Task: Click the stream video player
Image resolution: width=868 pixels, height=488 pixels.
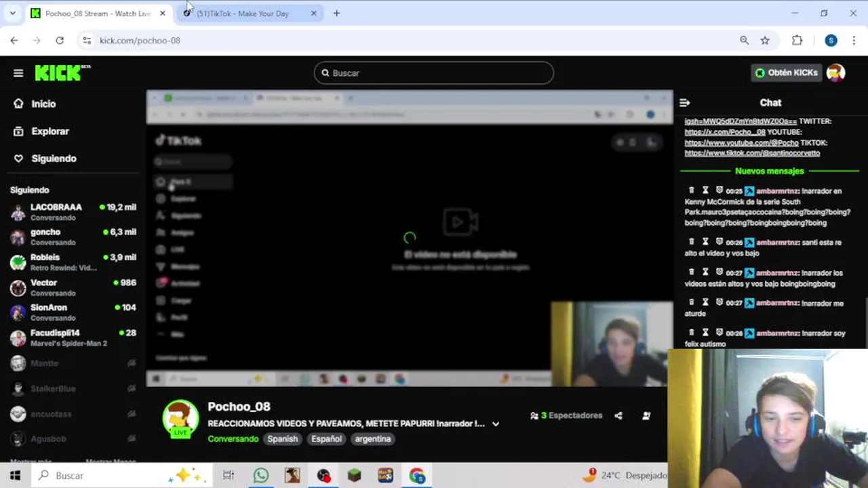Action: [410, 239]
